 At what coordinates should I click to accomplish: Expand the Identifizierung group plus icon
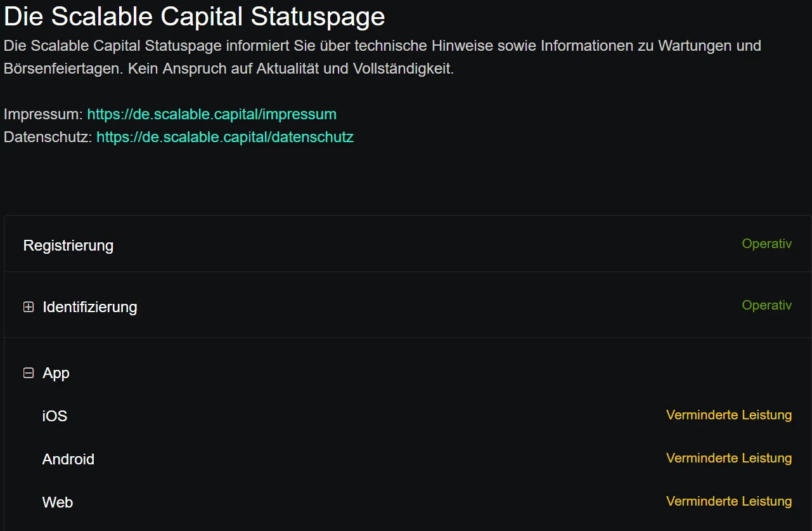click(x=29, y=307)
